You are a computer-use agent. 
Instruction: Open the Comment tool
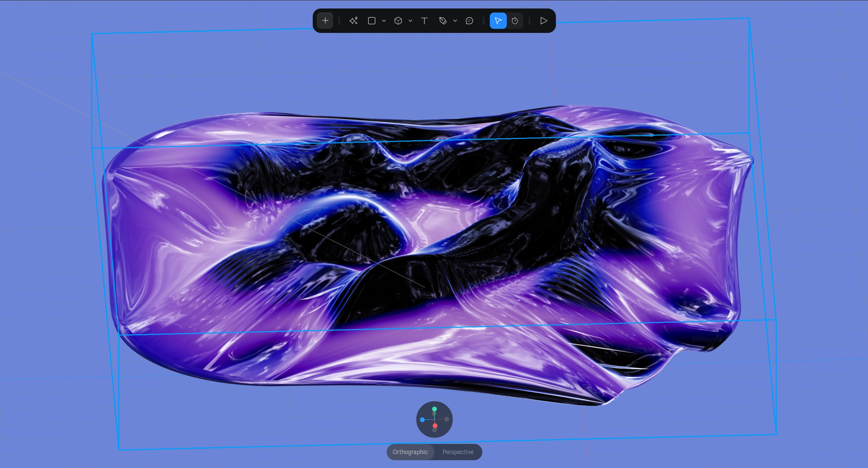tap(469, 21)
